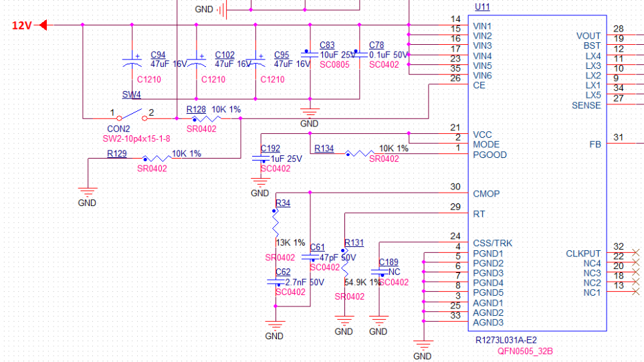Click the VIN6 pin label
Viewport: 644px width, 362px height.
pos(482,76)
